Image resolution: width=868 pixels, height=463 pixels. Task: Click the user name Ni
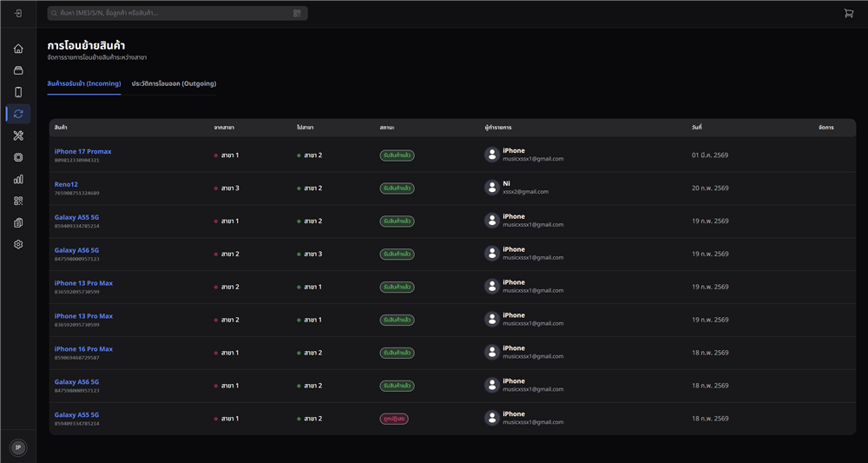[507, 183]
